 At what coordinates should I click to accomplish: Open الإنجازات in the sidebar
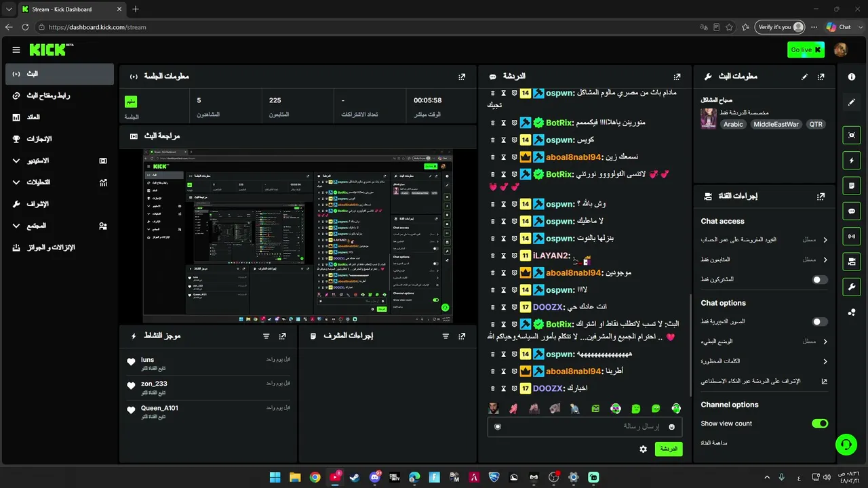[x=60, y=139]
